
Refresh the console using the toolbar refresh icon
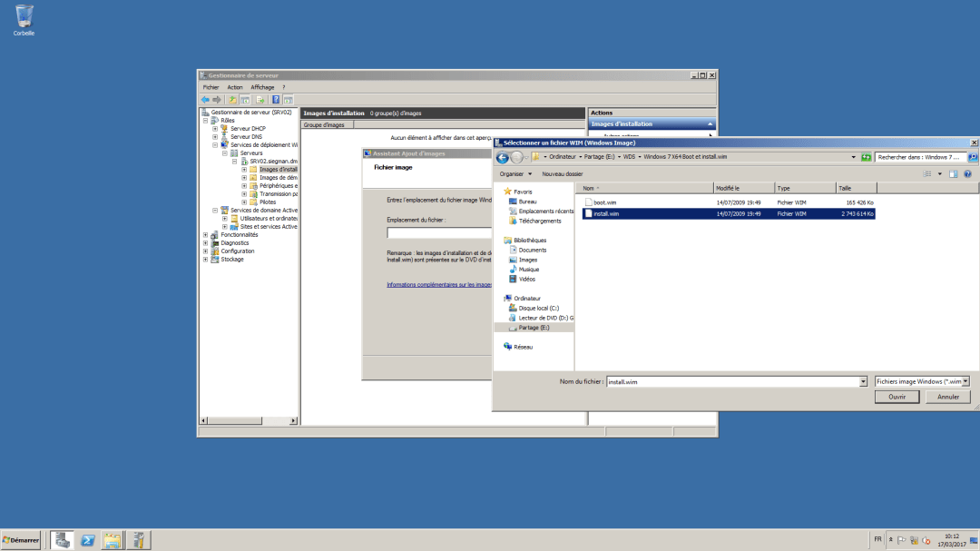[x=260, y=99]
